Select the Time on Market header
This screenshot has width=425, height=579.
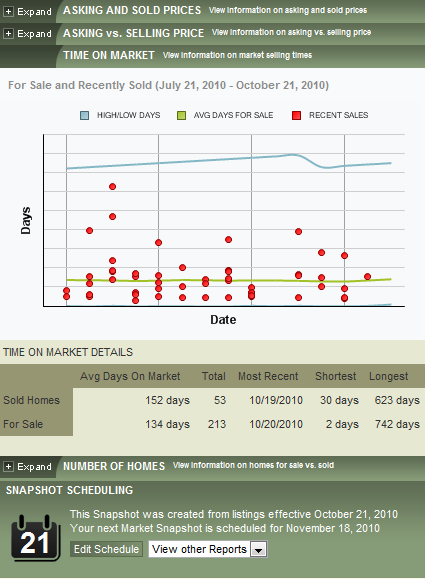coord(109,55)
